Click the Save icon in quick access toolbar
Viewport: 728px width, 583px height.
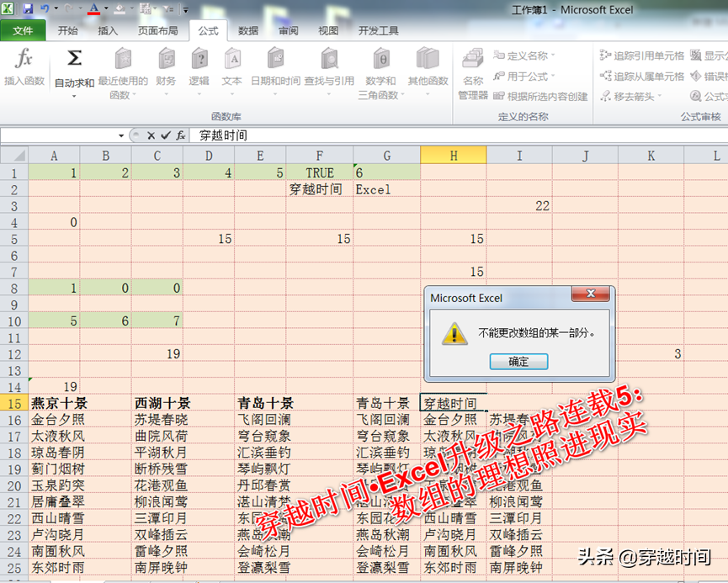(28, 8)
